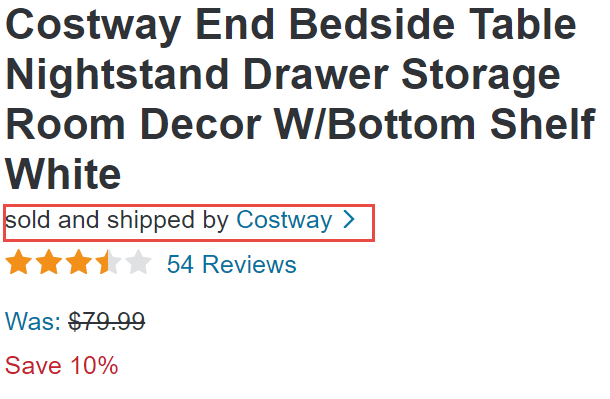The image size is (610, 399).
Task: Click "Drawer Storage" in the title
Action: tap(403, 75)
